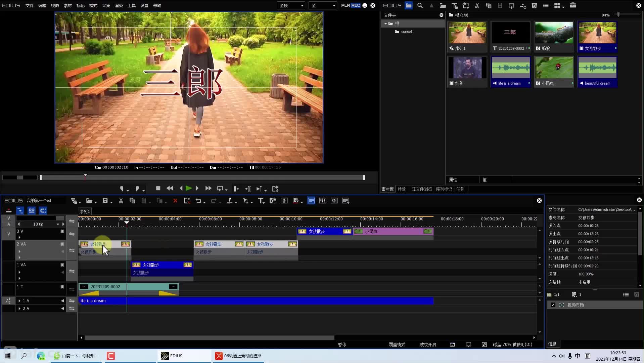Click the Stop button in the player

[x=158, y=189]
